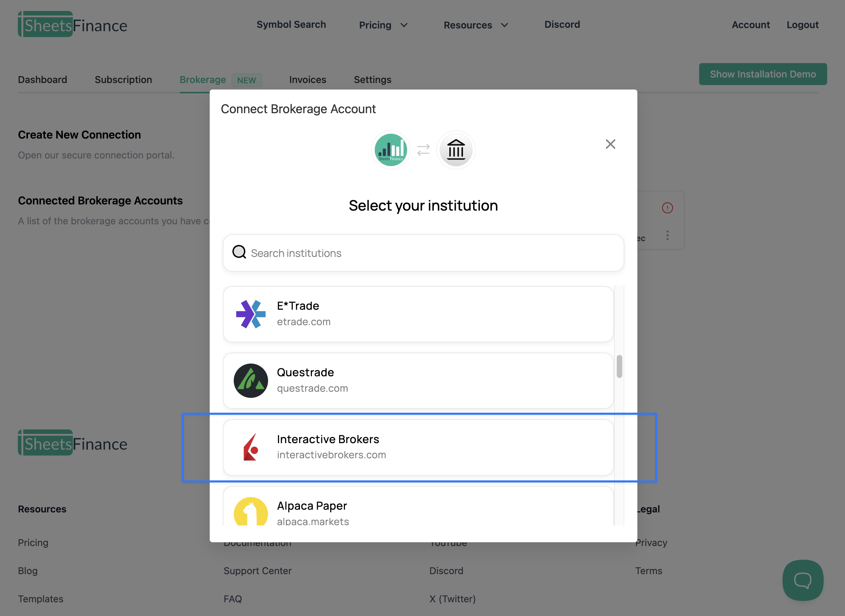Click the bank institution icon in dialog
Image resolution: width=845 pixels, height=616 pixels.
click(456, 150)
